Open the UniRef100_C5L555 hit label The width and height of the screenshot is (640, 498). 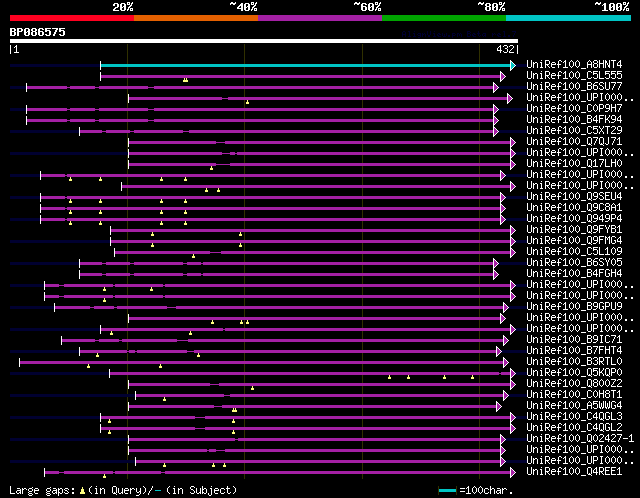click(x=574, y=76)
